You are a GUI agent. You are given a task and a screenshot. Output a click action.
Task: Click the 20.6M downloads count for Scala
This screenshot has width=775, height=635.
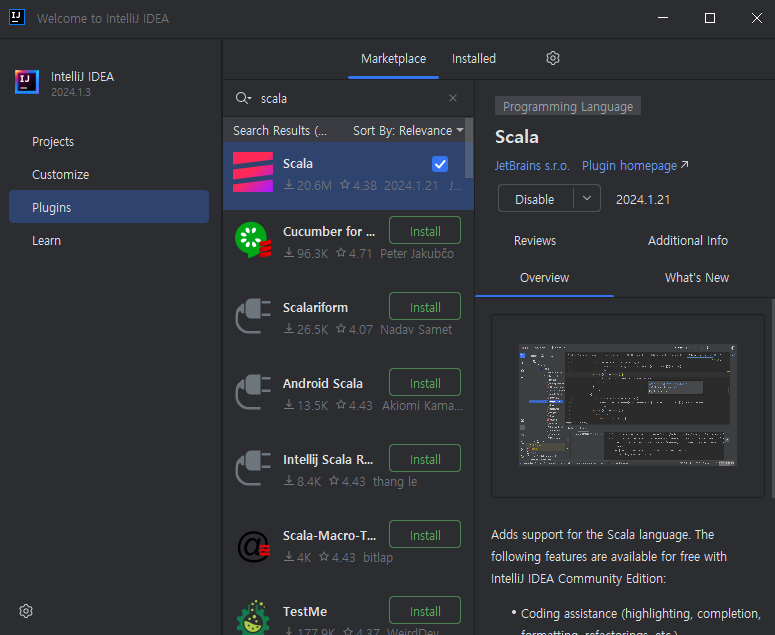click(308, 185)
